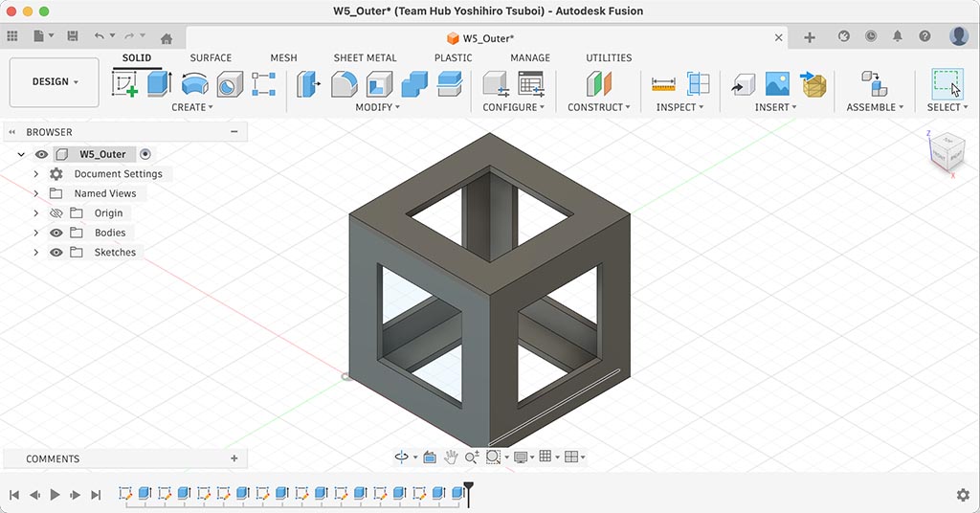Click the Home icon
The width and height of the screenshot is (980, 513).
tap(167, 38)
